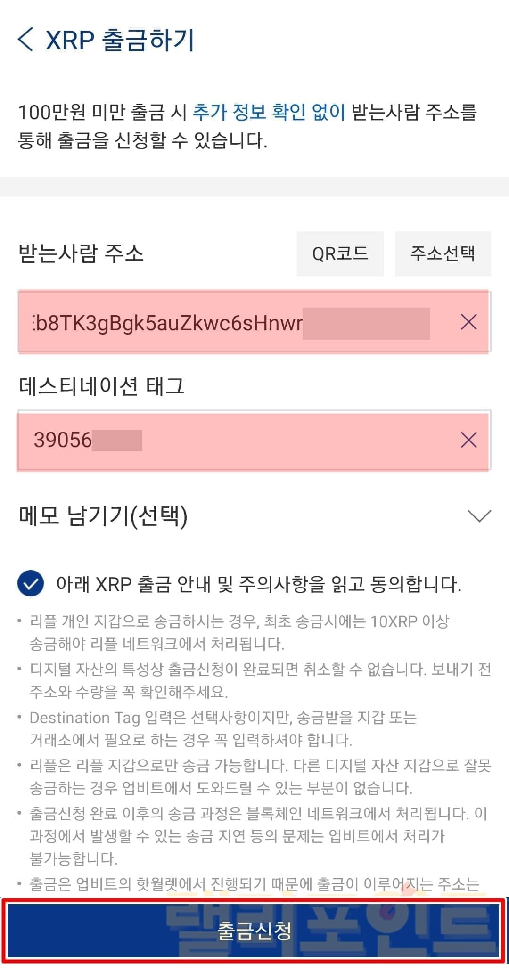Clear the destination tag field

[x=468, y=440]
